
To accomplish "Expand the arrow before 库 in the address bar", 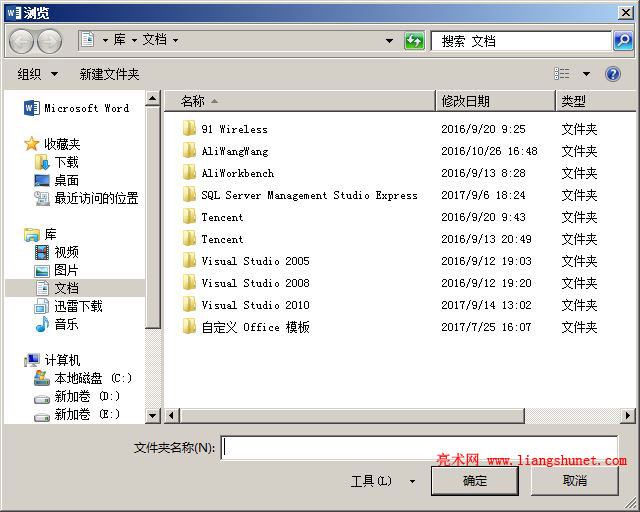I will pyautogui.click(x=105, y=40).
